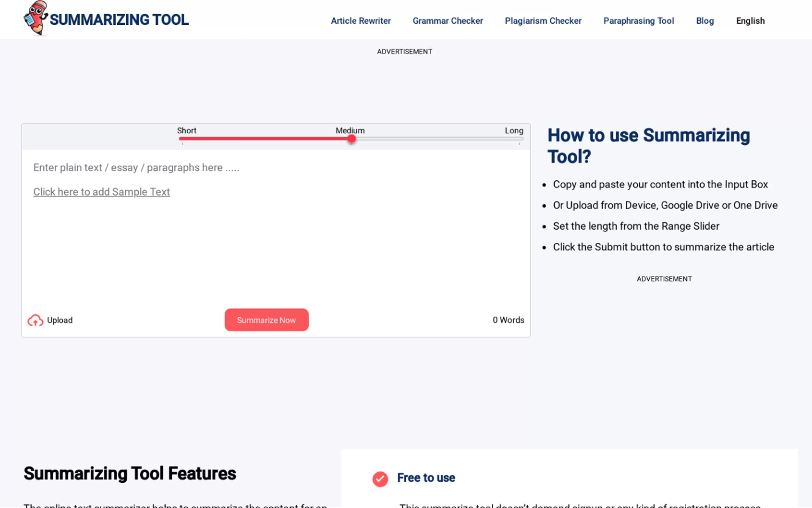812x508 pixels.
Task: Click the Long label on the length slider
Action: click(514, 131)
